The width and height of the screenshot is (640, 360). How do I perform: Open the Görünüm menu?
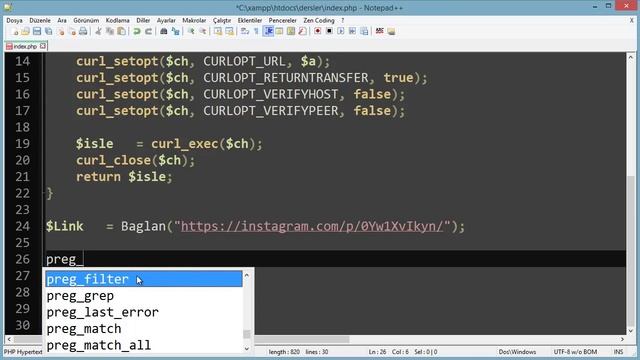[x=86, y=20]
